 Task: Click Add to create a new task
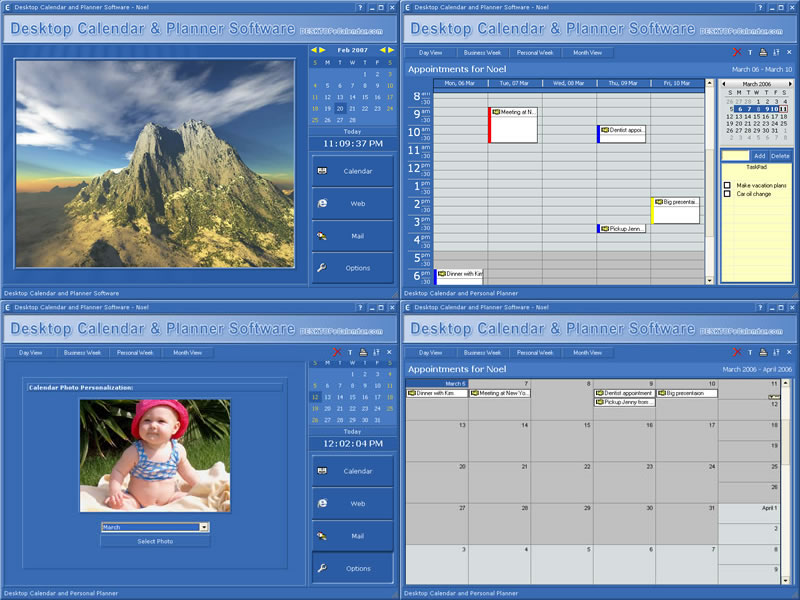click(760, 155)
